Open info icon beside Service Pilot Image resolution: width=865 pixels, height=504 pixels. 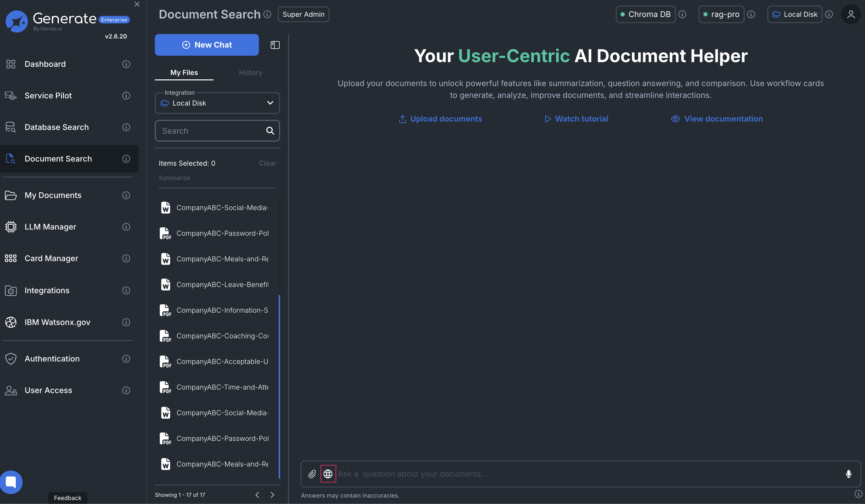[x=126, y=96]
